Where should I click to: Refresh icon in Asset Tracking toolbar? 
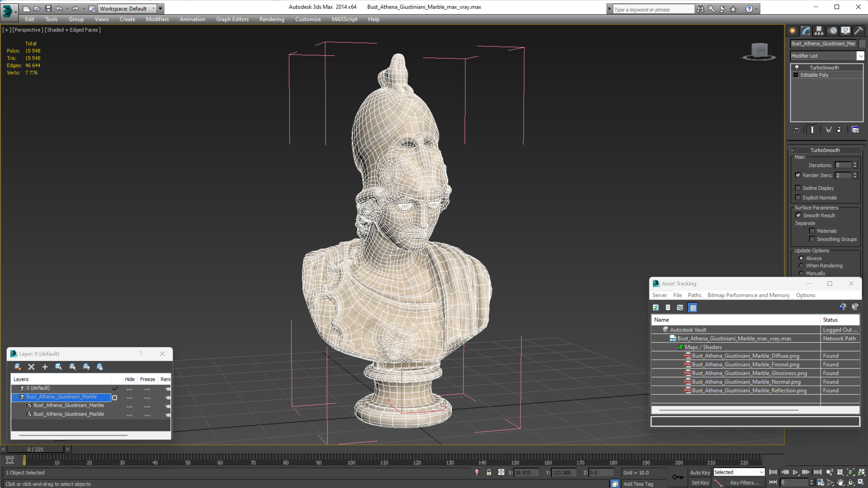coord(655,307)
